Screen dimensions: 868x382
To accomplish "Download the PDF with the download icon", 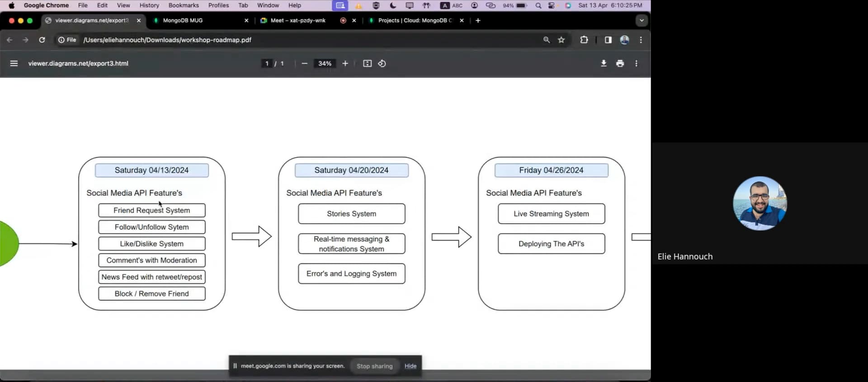I will 604,64.
